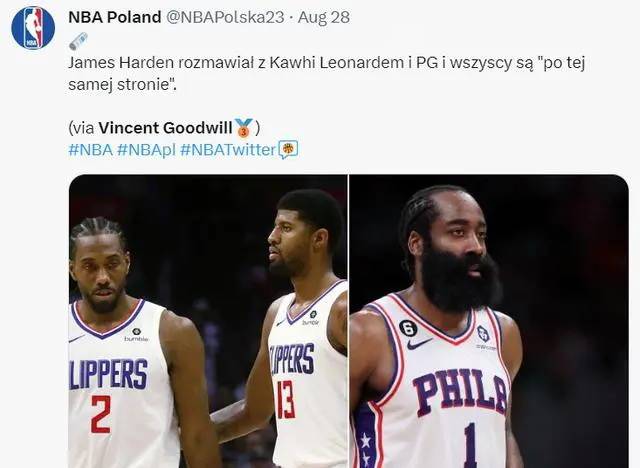Viewport: 640px width, 468px height.
Task: Open the #NBATwitter hashtag
Action: click(x=228, y=150)
